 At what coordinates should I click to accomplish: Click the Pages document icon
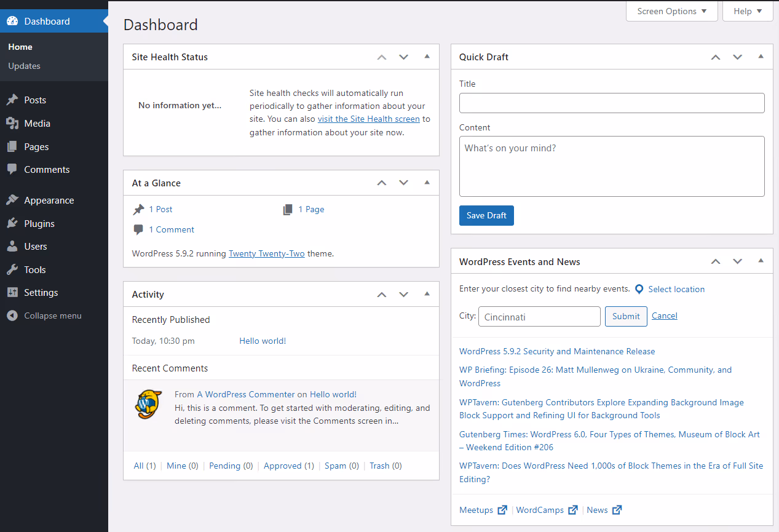14,146
